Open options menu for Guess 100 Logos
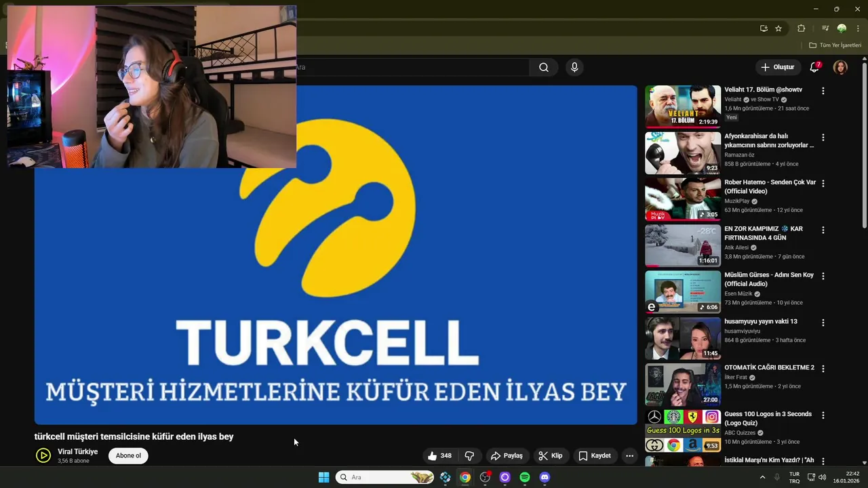Screen dimensions: 868x488 click(x=823, y=415)
